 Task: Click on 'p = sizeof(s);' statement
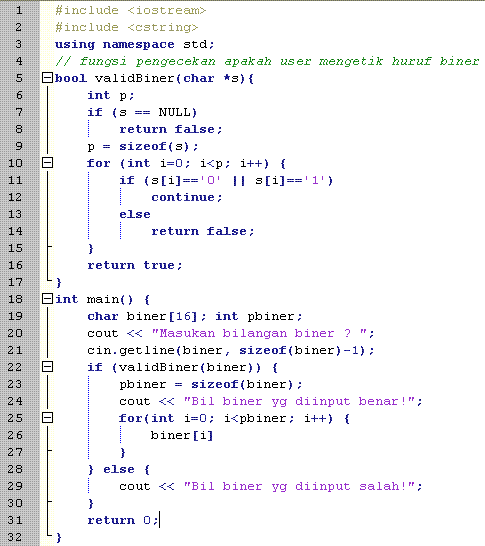tap(142, 146)
